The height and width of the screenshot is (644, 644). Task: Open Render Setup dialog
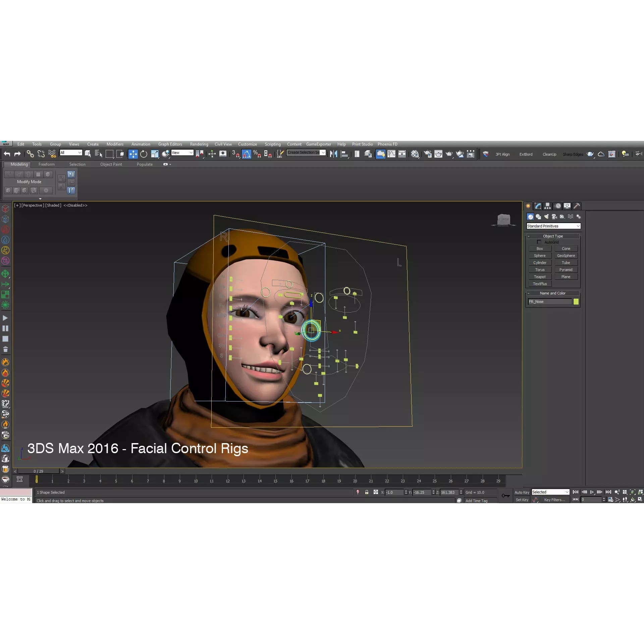click(428, 154)
